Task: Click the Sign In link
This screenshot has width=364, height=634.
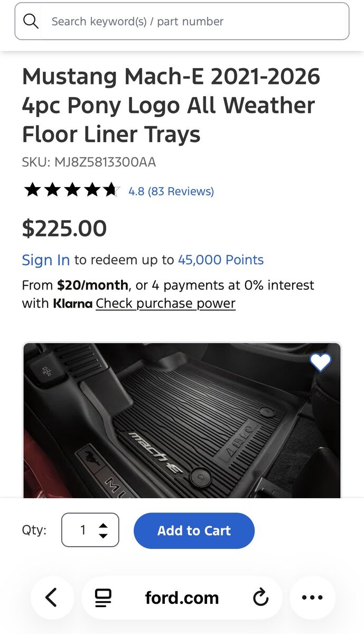Action: point(45,260)
